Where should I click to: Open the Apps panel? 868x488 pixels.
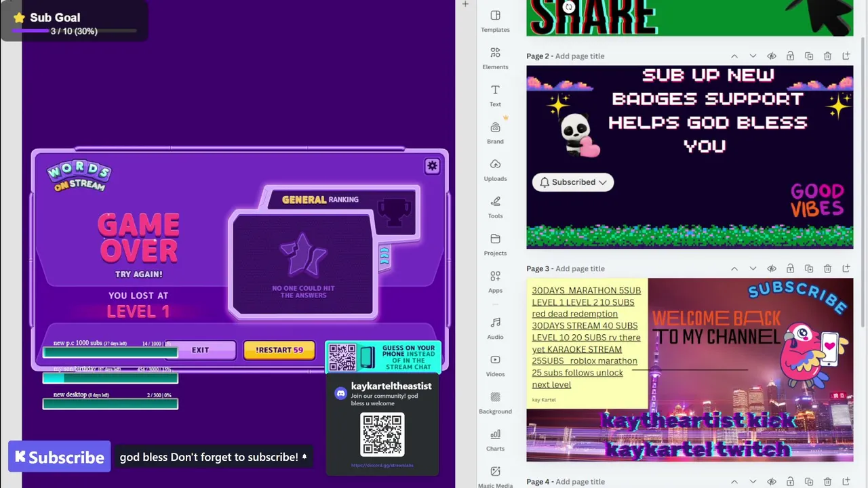coord(495,282)
